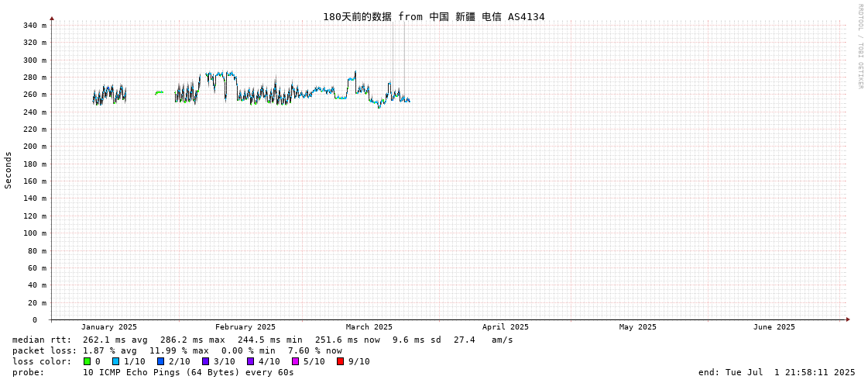Click the graph title '180天前的数据 from 中国 新疆 电信 AS4134'
The height and width of the screenshot is (383, 868).
tap(434, 16)
